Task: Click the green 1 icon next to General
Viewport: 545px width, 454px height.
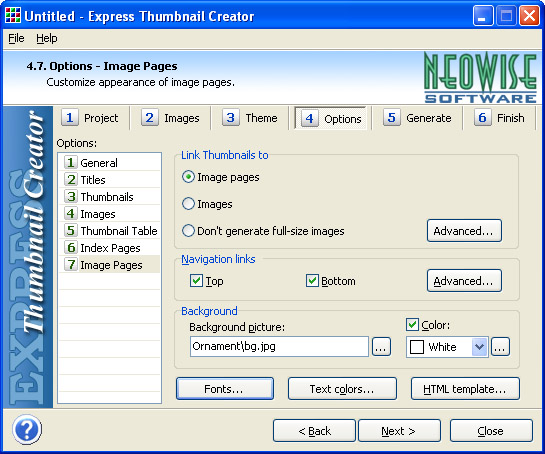Action: click(x=71, y=162)
